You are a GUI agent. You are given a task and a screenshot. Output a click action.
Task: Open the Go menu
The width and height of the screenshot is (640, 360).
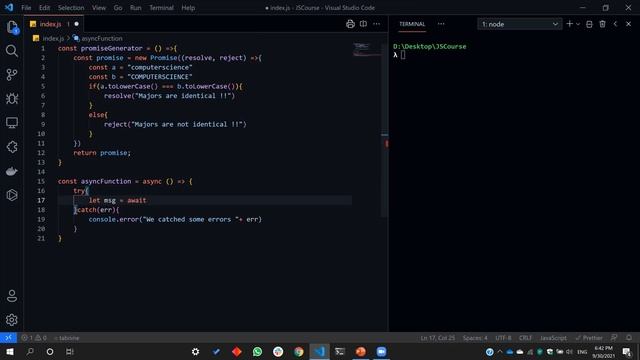[118, 8]
